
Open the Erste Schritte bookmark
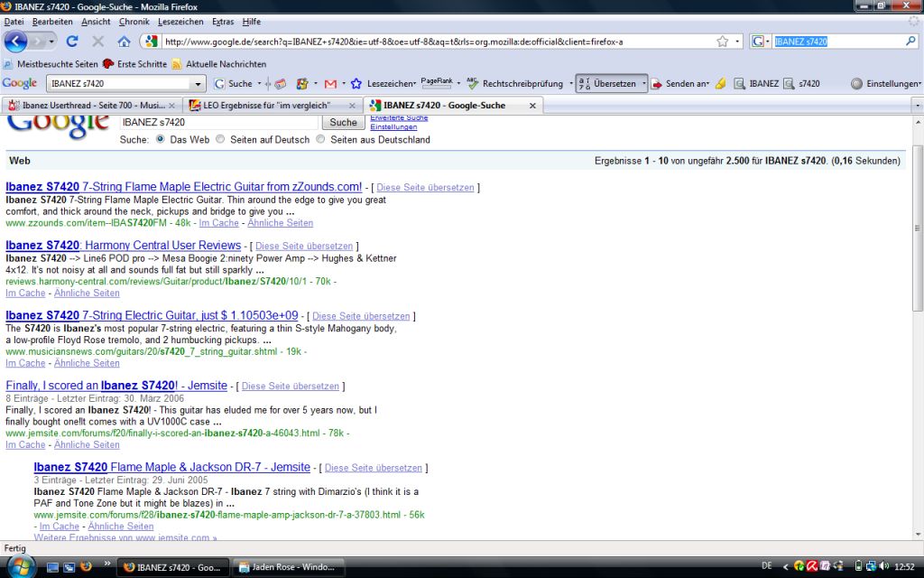[134, 64]
